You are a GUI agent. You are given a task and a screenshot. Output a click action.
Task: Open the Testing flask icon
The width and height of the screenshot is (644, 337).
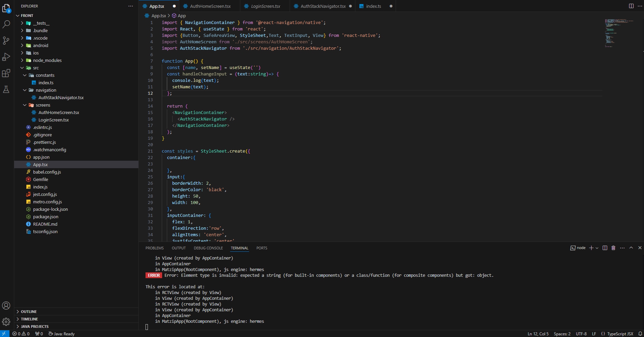click(6, 89)
